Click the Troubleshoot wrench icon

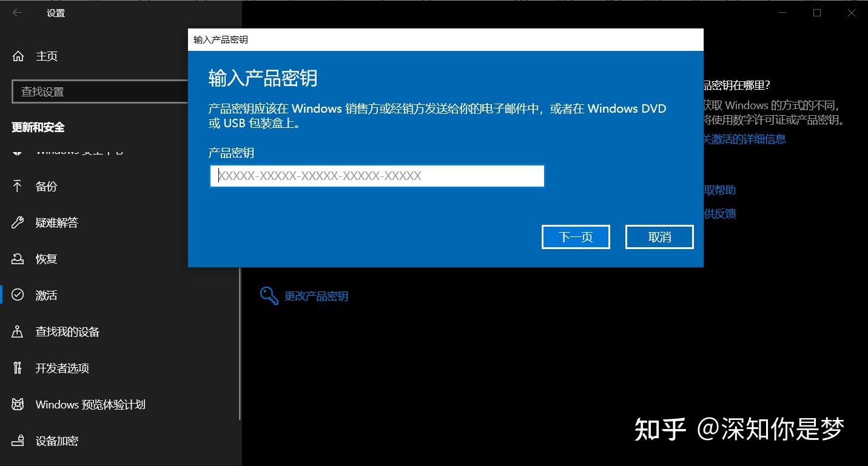(x=18, y=222)
